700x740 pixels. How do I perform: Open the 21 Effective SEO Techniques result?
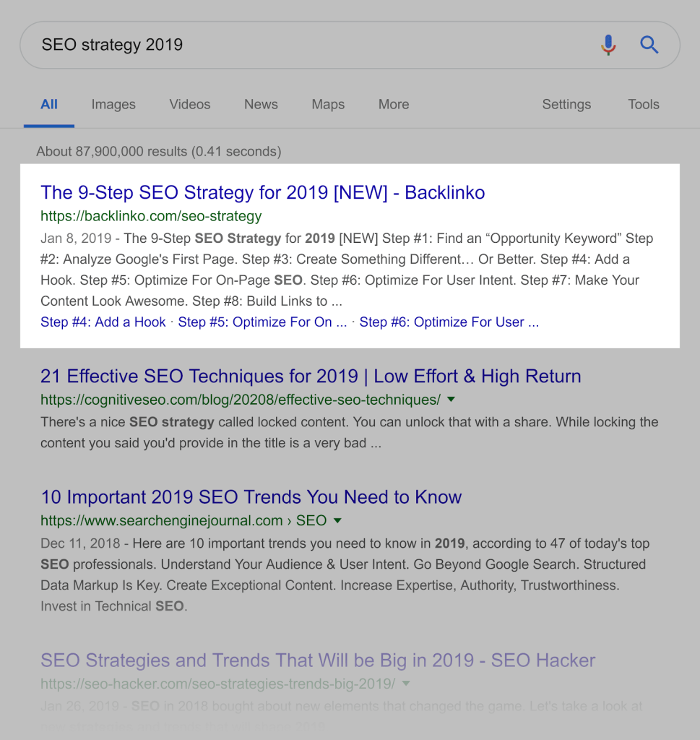[311, 377]
